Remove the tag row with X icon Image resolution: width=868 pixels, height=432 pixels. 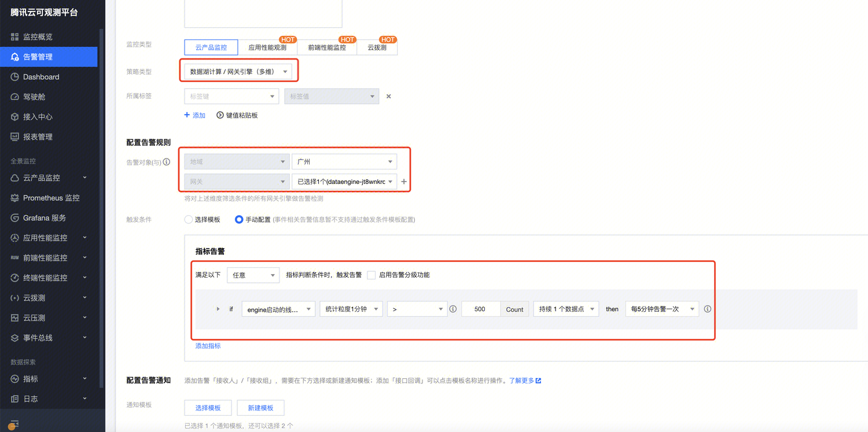[x=389, y=97]
